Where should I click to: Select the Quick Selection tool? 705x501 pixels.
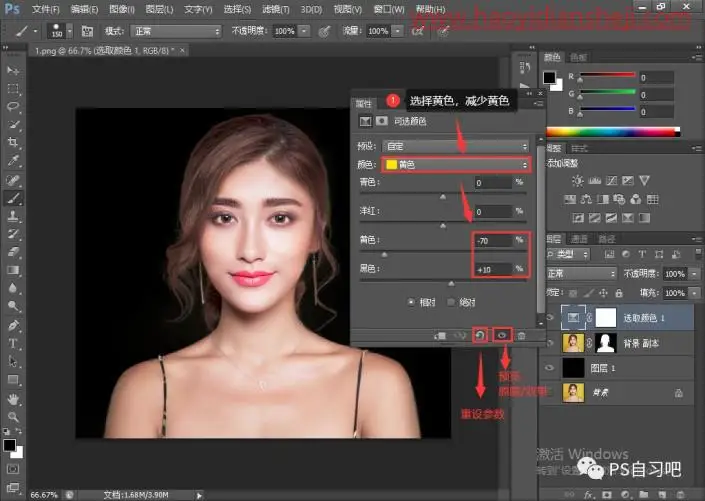tap(13, 125)
